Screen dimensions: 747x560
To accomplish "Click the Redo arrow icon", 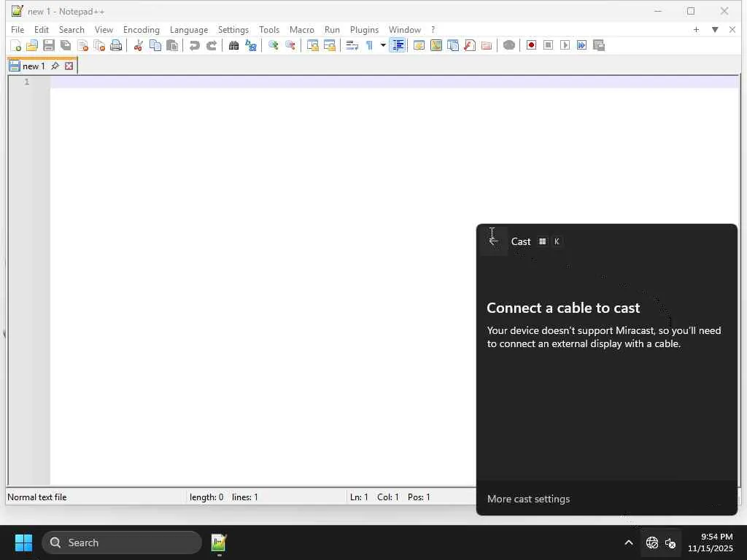I will pos(211,45).
